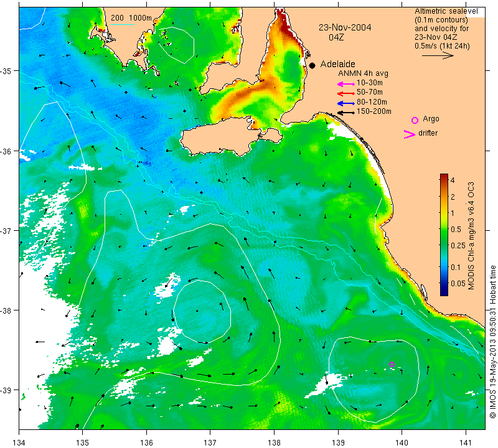
Task: Click the date label 23-Nov-2004
Action: click(345, 27)
